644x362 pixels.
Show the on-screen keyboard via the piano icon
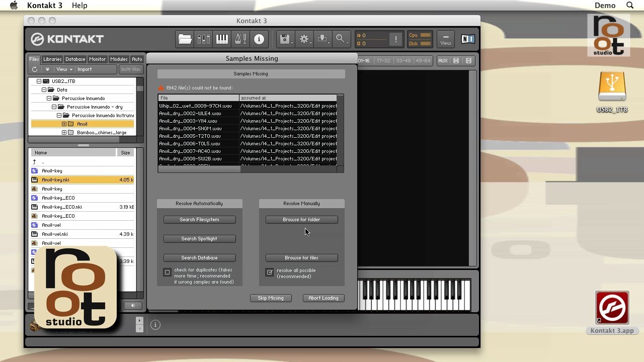pyautogui.click(x=222, y=39)
